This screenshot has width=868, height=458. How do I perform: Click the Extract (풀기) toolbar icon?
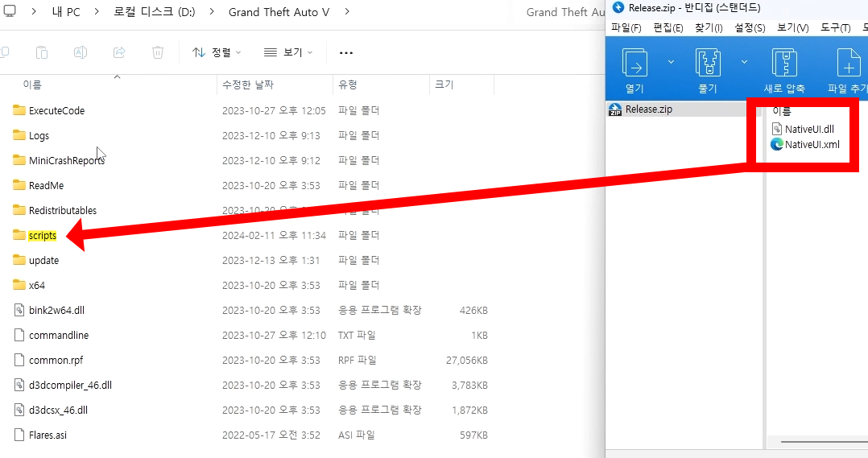click(708, 64)
